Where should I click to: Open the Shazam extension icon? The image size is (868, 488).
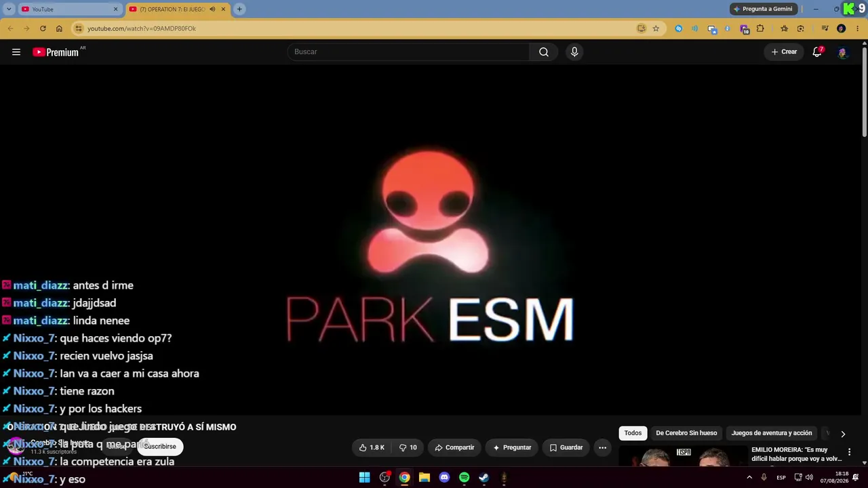pyautogui.click(x=679, y=28)
